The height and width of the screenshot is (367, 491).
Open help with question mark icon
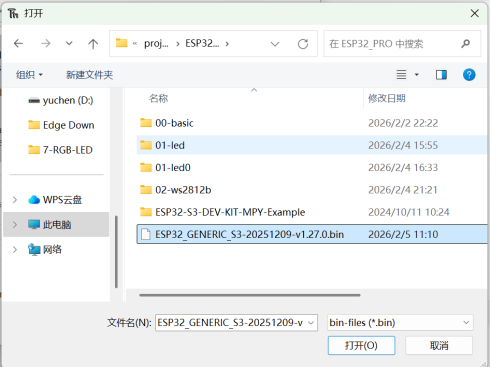(469, 75)
